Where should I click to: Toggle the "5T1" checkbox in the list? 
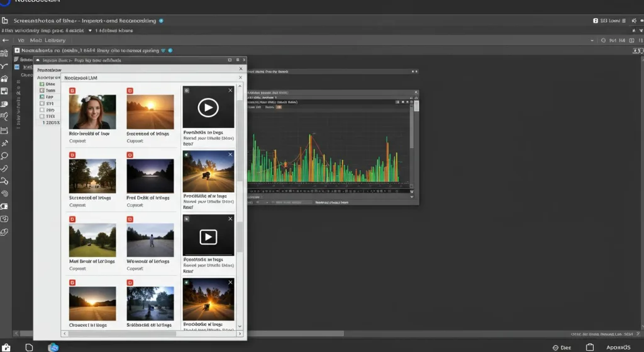42,104
